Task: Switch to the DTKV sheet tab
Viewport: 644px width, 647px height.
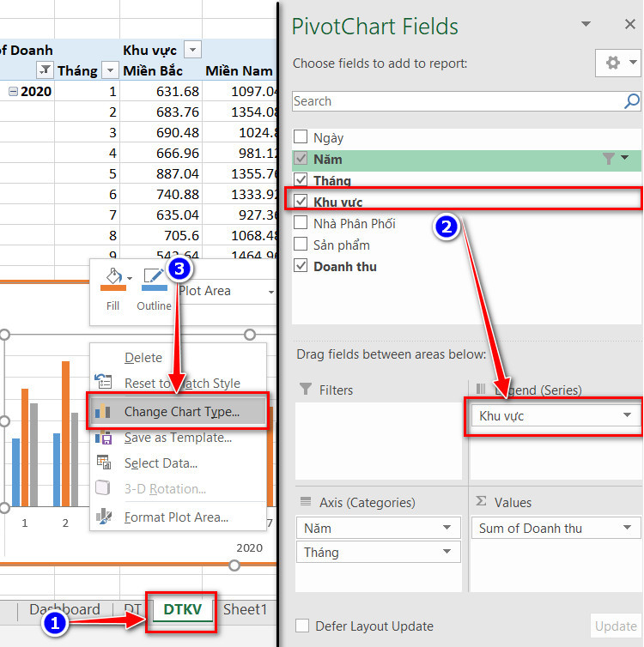Action: click(x=182, y=609)
